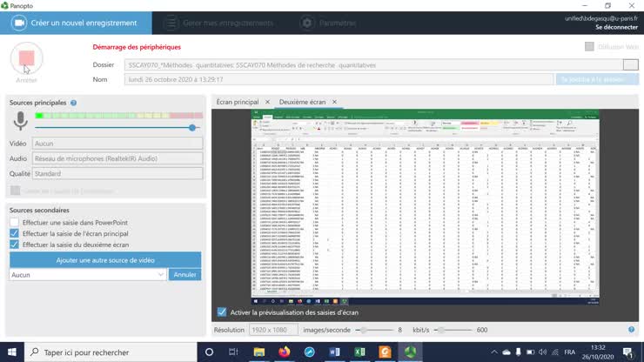Click the Se déconnecter link
This screenshot has width=644, height=362.
(x=616, y=27)
